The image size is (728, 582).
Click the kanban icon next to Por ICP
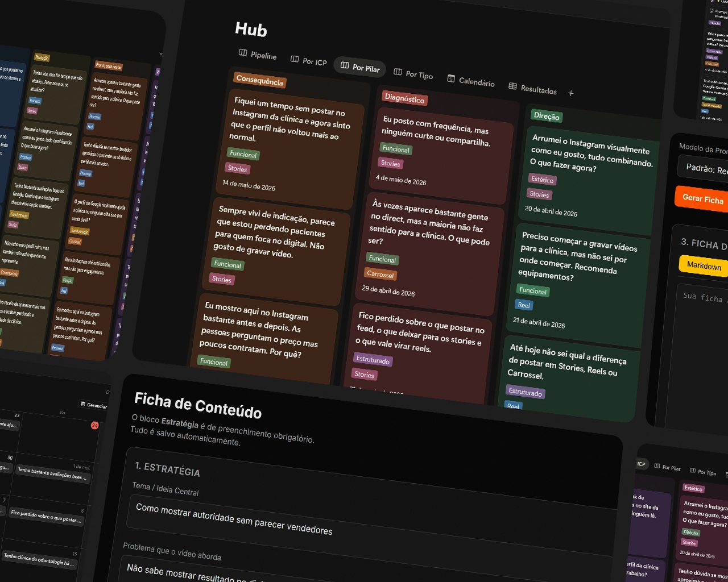[295, 59]
